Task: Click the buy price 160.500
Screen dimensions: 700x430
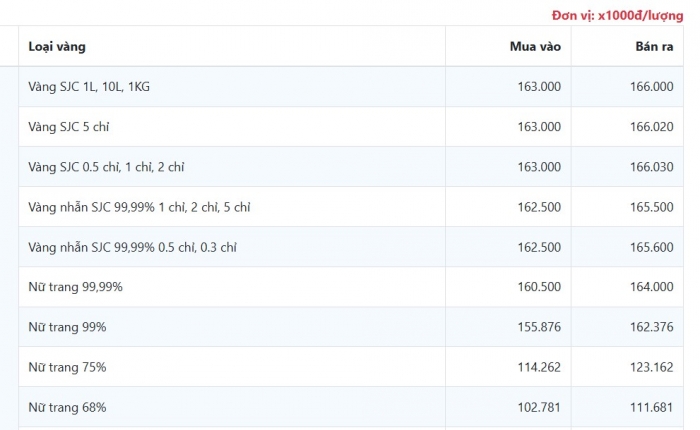Action: [539, 287]
